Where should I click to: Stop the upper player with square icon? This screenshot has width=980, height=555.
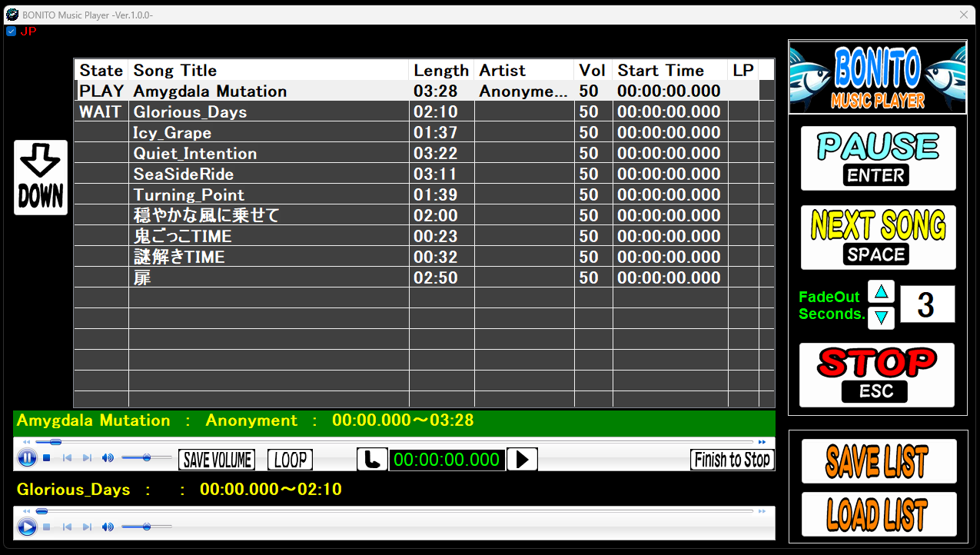point(47,459)
